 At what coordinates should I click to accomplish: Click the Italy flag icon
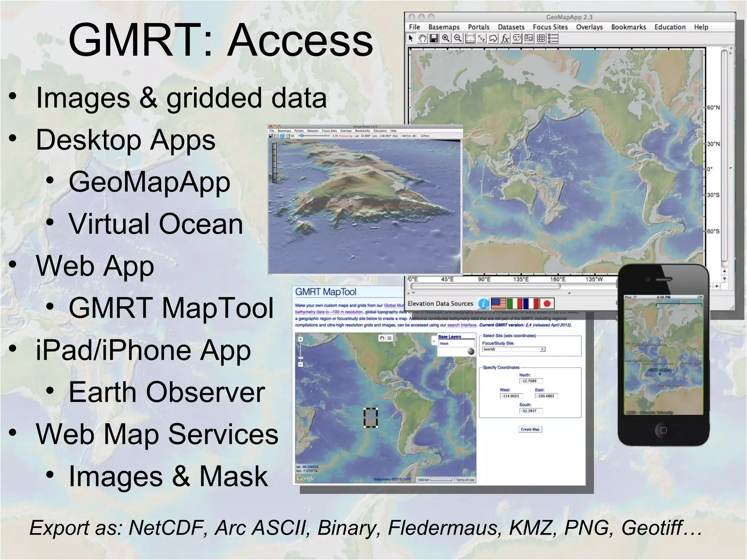point(515,303)
